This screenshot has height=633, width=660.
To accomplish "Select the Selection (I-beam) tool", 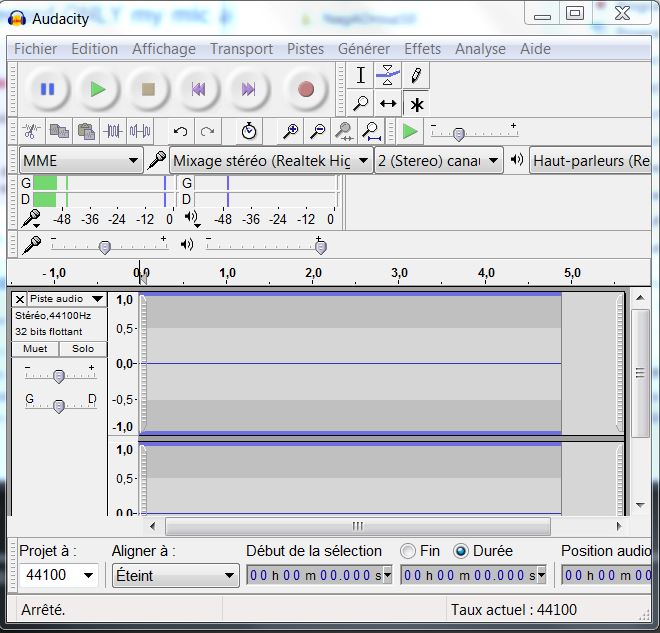I will coord(360,75).
